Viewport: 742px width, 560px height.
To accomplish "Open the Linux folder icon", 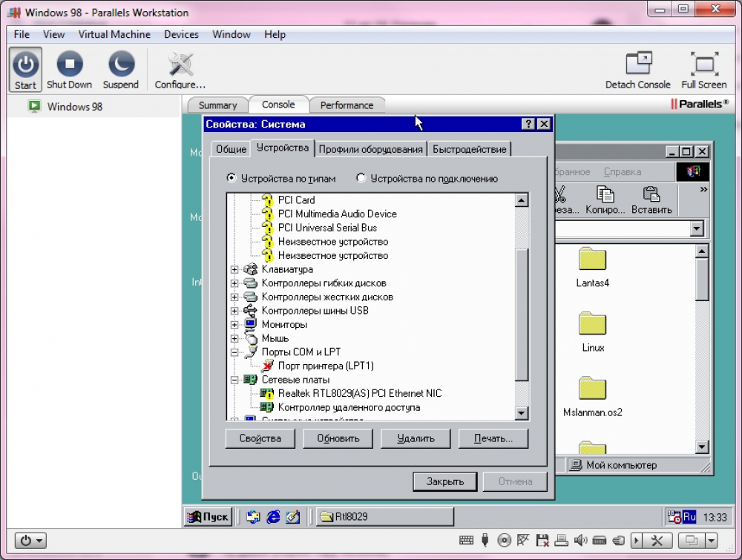I will (592, 323).
